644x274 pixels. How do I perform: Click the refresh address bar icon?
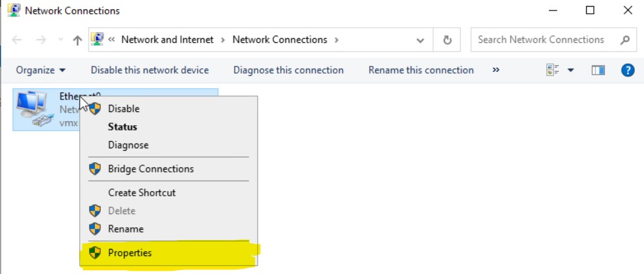tap(448, 40)
